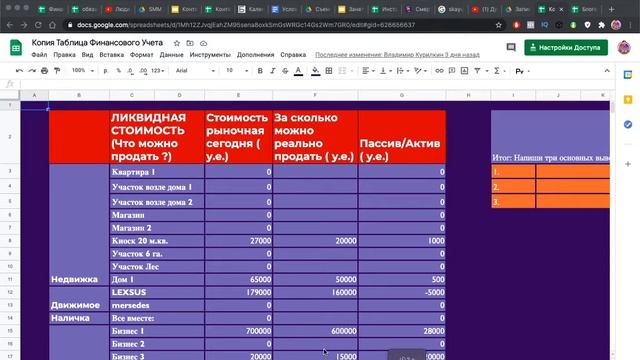The width and height of the screenshot is (640, 360).
Task: Collapse the menus with up chevron
Action: [607, 71]
